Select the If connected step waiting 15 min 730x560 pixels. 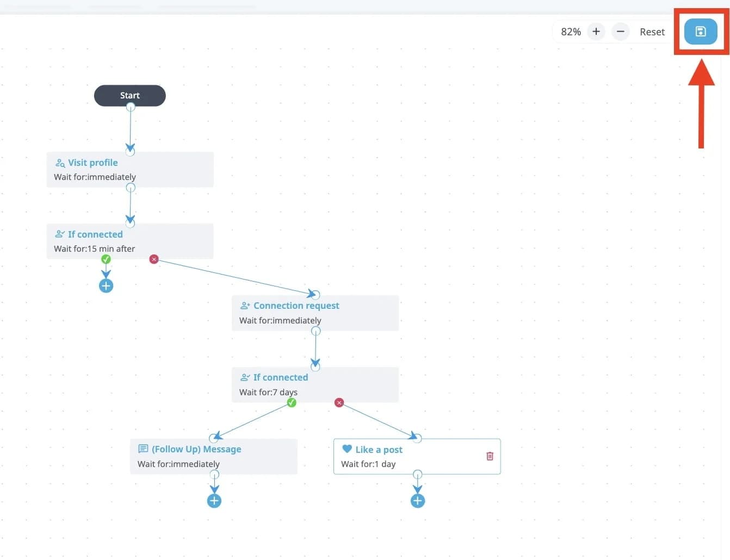[130, 241]
